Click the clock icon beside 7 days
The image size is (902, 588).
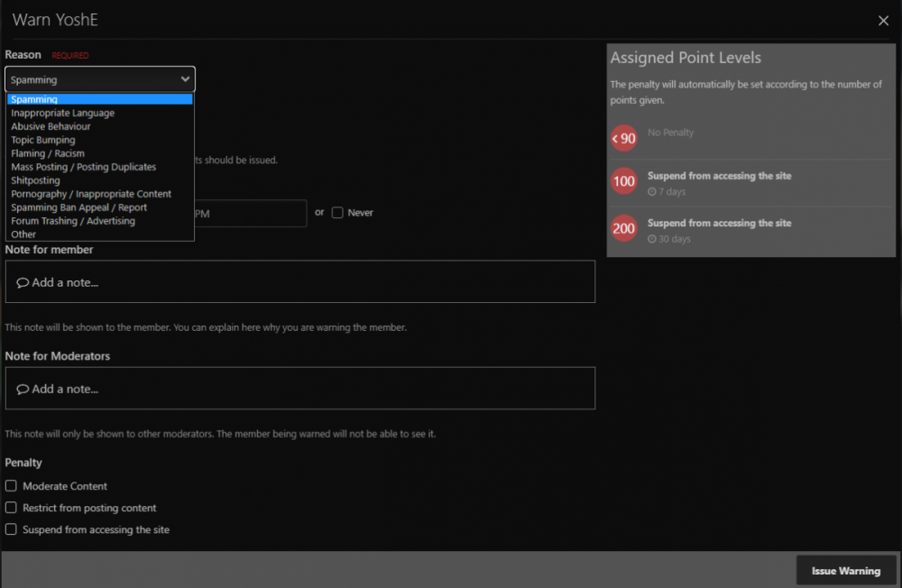652,191
